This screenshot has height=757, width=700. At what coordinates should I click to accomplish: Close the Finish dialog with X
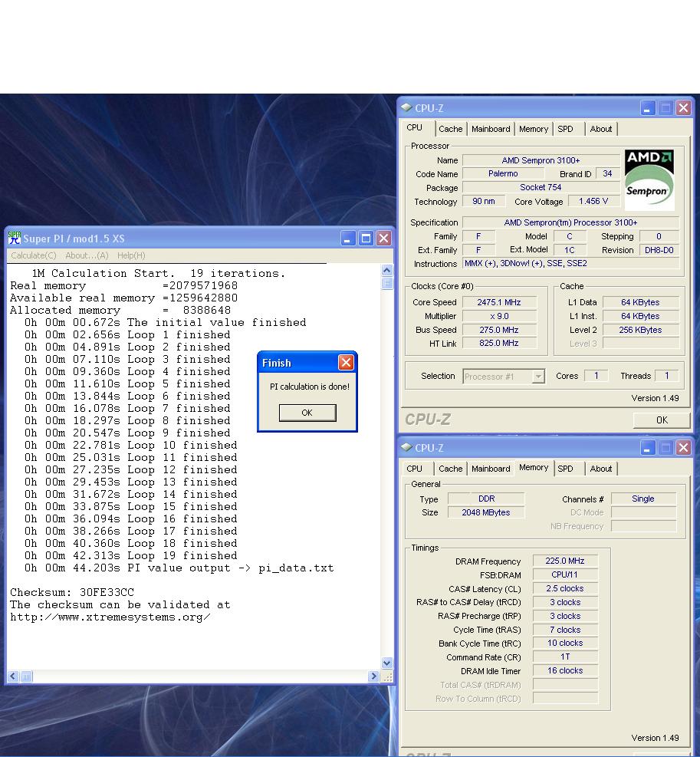coord(346,363)
